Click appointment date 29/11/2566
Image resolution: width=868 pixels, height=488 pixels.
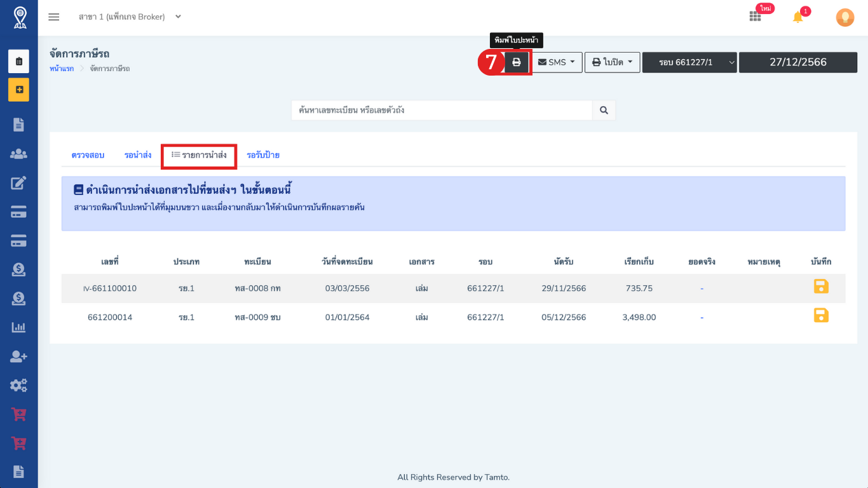click(x=564, y=288)
